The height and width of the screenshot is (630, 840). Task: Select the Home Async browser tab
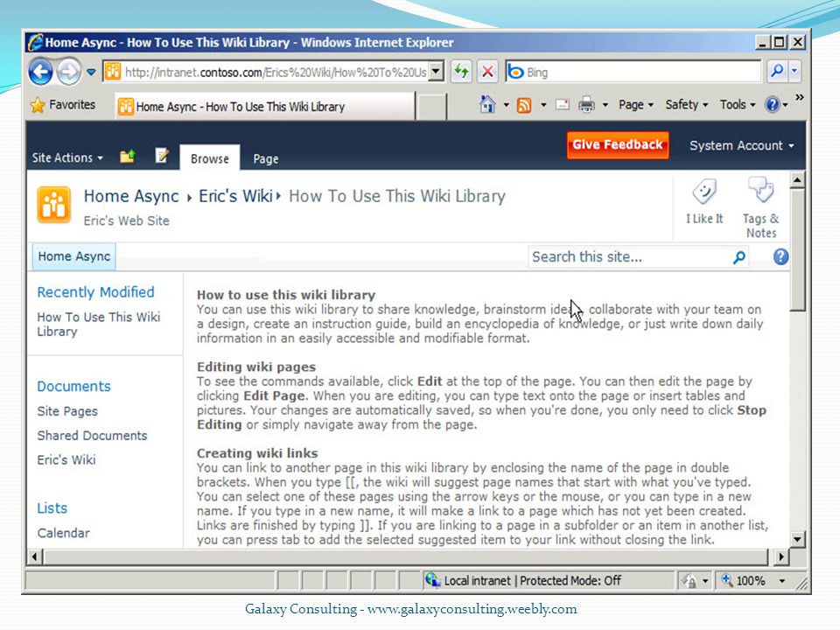[x=265, y=107]
